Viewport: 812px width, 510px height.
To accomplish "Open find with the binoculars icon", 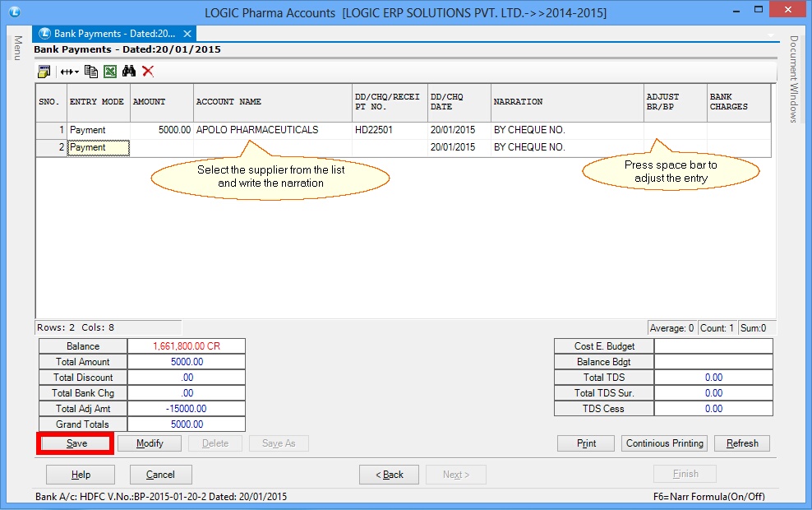I will 129,71.
